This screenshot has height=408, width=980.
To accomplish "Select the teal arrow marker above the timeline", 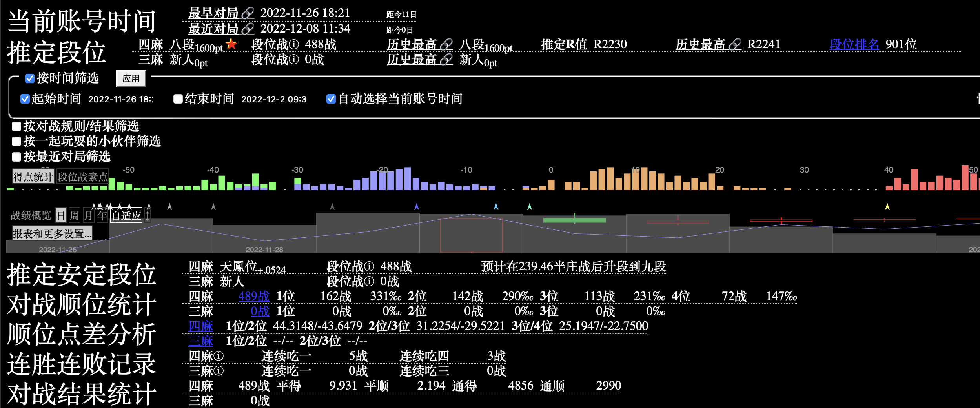I will (x=530, y=207).
